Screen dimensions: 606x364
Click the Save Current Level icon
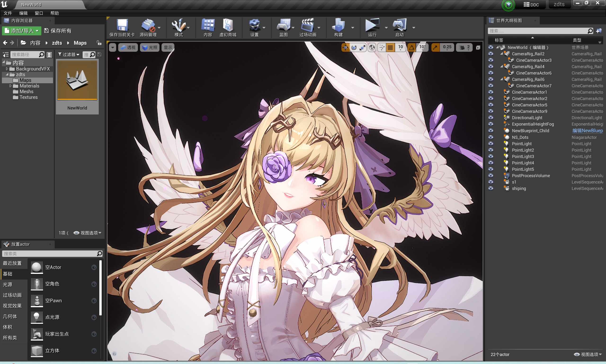(x=122, y=25)
